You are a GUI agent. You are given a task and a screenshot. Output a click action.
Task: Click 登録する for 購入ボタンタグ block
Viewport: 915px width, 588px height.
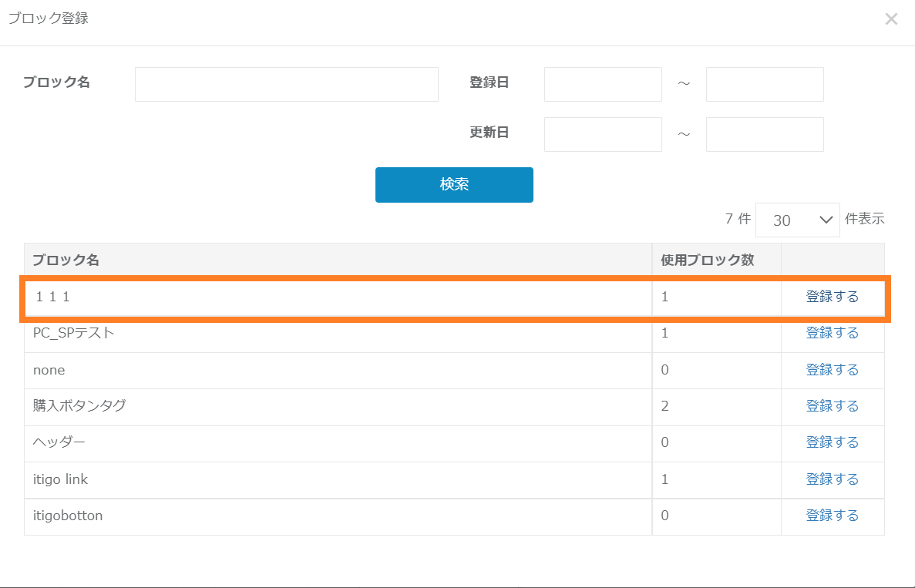pyautogui.click(x=832, y=406)
